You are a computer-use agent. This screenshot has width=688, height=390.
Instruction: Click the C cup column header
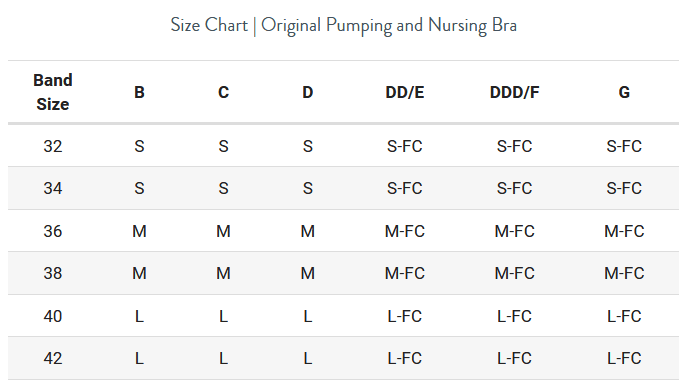click(223, 92)
